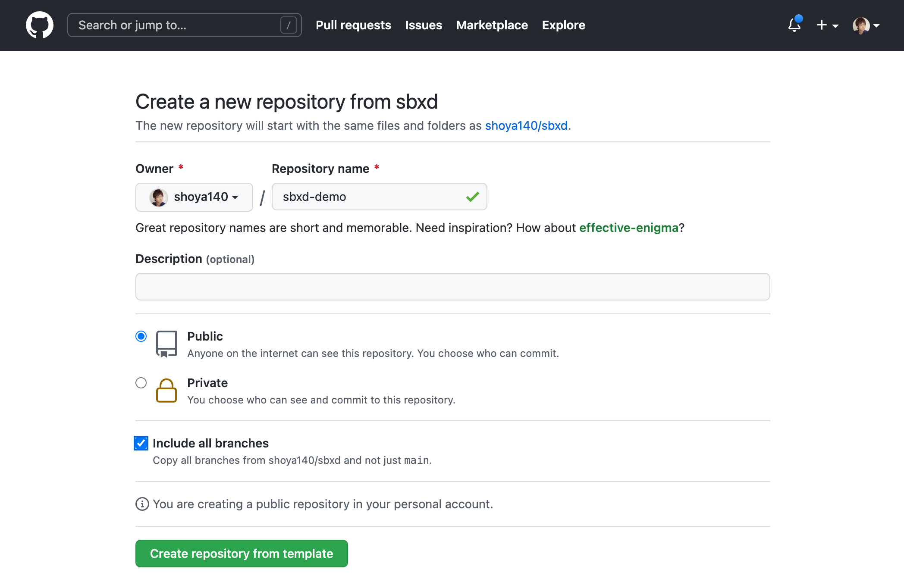Screen dimensions: 904x588
Task: Follow the shoya140/sbxd template link
Action: coord(526,125)
